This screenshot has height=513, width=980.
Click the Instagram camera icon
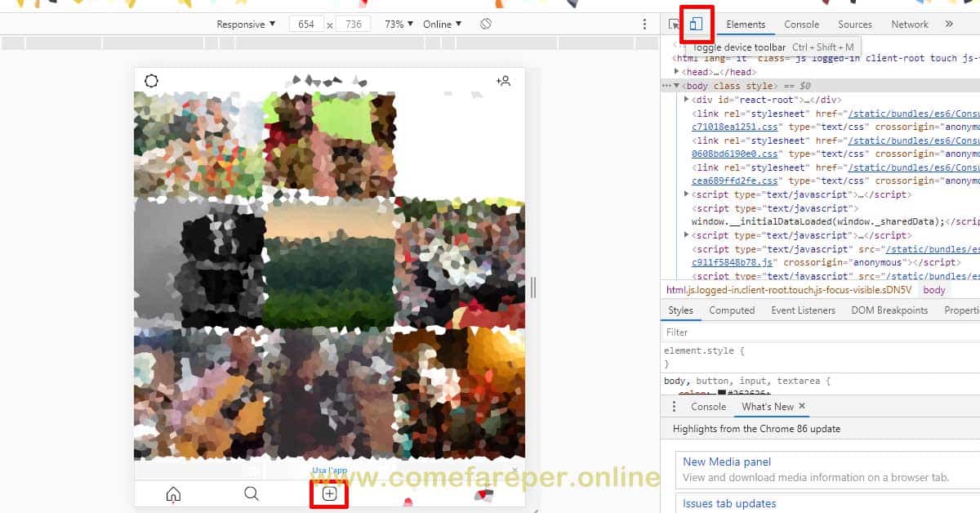point(150,81)
